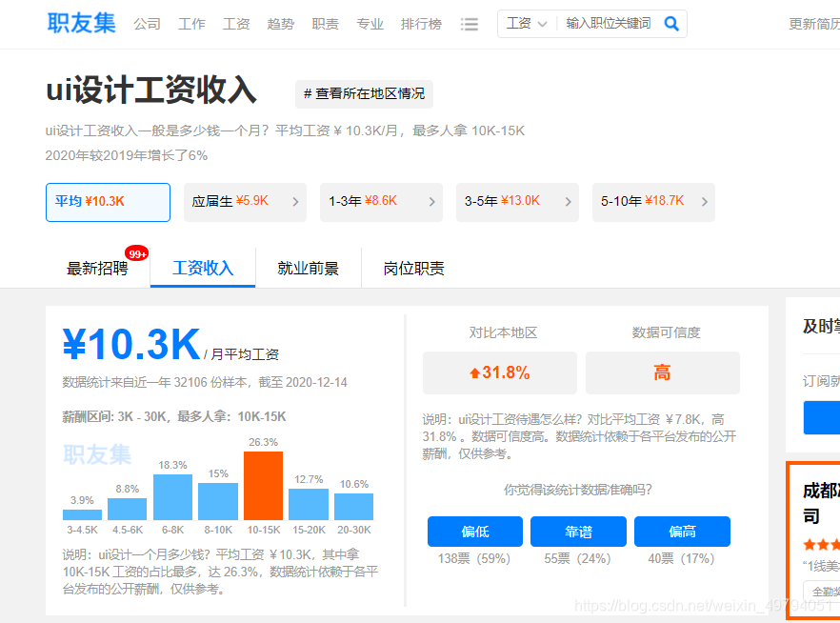Viewport: 840px width, 623px height.
Task: Open the 趋势 menu item
Action: (280, 24)
